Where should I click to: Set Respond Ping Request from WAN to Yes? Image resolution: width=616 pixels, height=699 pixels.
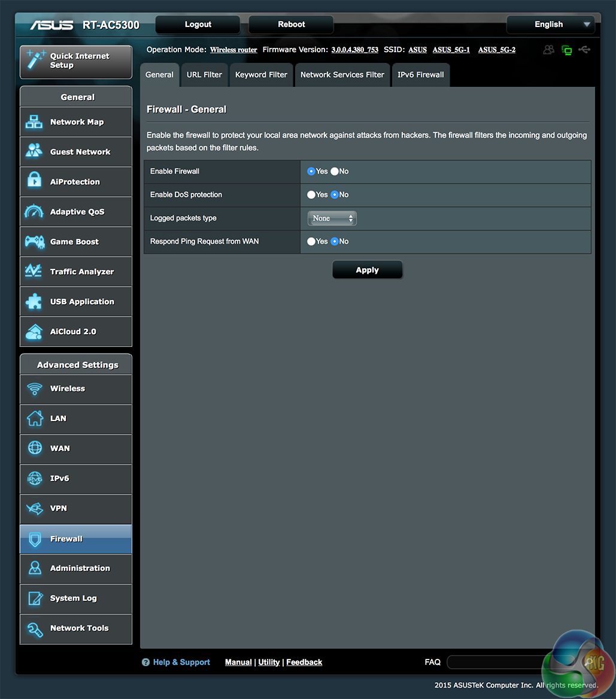click(x=311, y=241)
